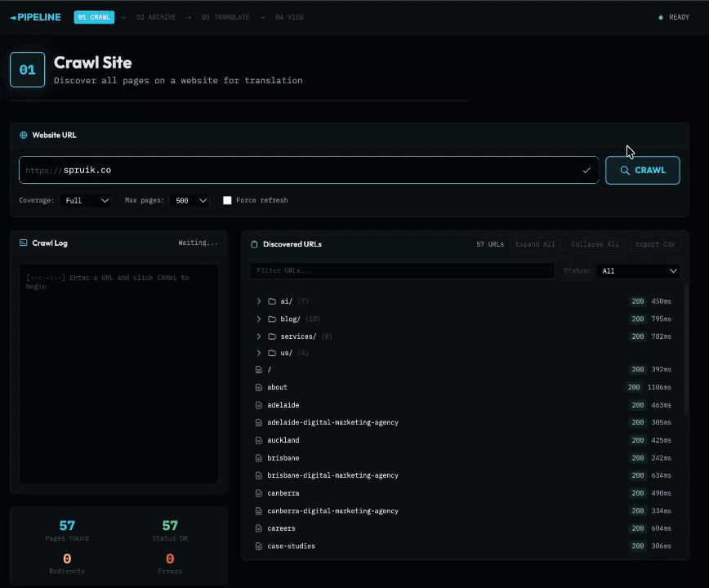
Task: Click the green READY status dot
Action: 661,16
